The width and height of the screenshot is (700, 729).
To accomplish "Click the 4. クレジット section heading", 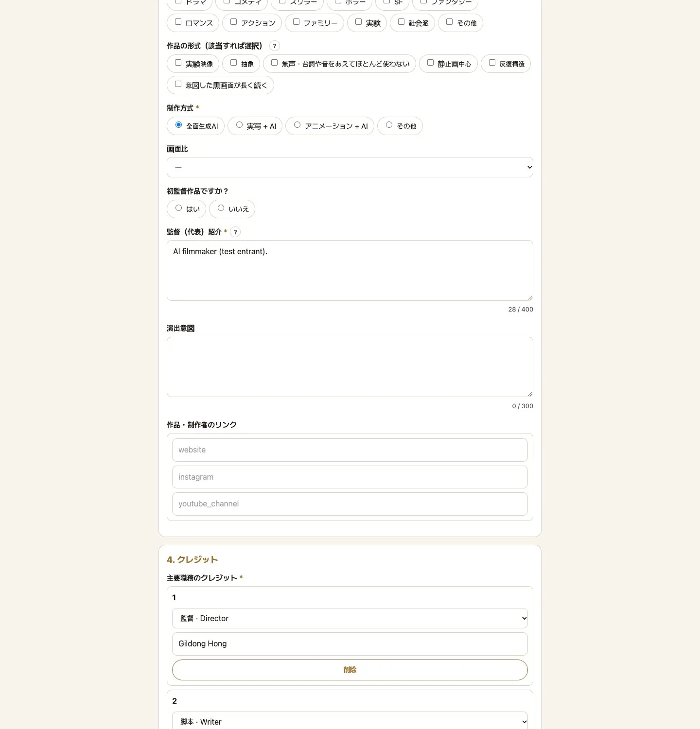I will click(192, 559).
